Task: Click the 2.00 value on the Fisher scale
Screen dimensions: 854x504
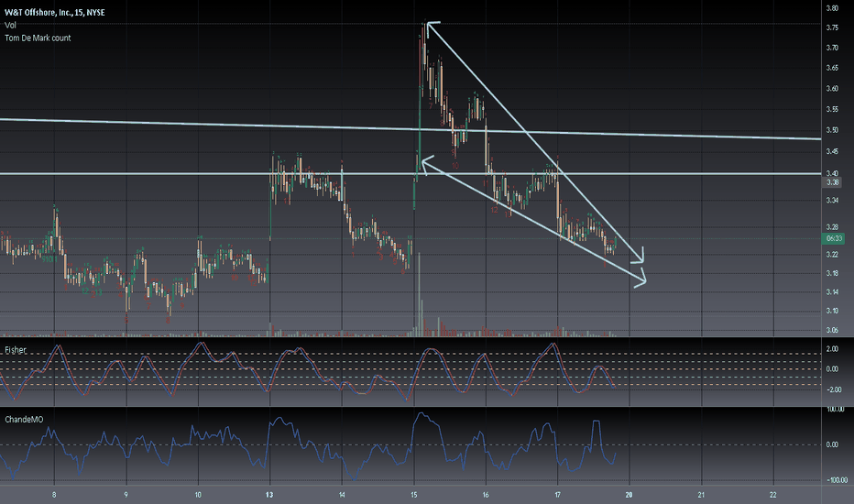Action: 832,349
